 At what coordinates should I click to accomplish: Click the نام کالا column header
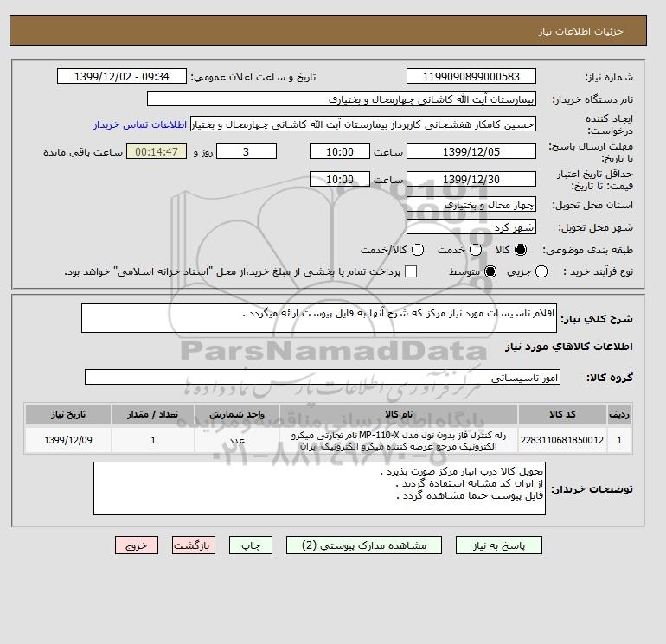(399, 414)
